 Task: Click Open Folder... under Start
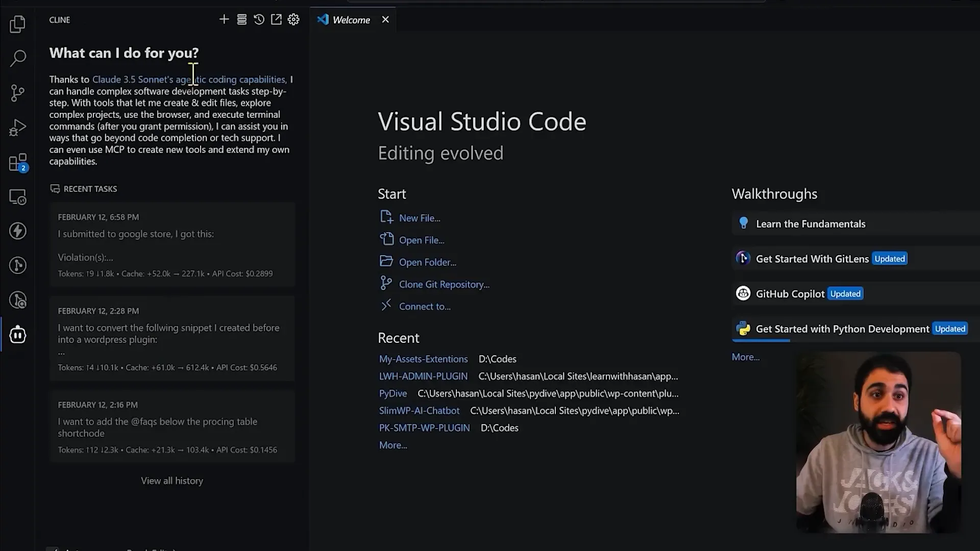tap(428, 262)
